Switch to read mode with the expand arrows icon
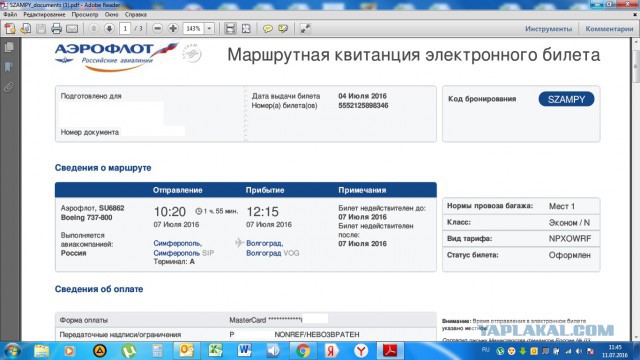The width and height of the screenshot is (640, 360). point(305,29)
